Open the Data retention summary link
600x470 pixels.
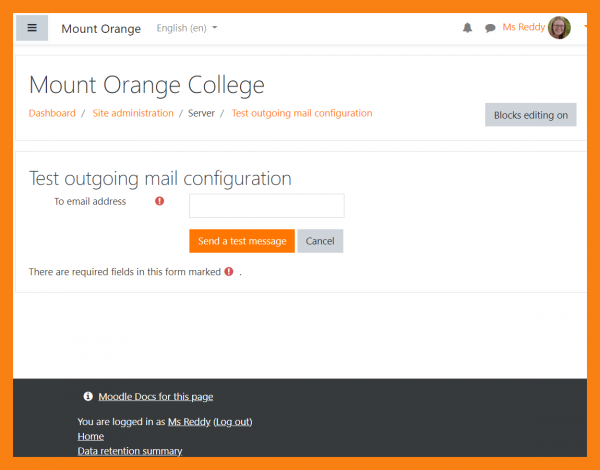click(x=130, y=451)
